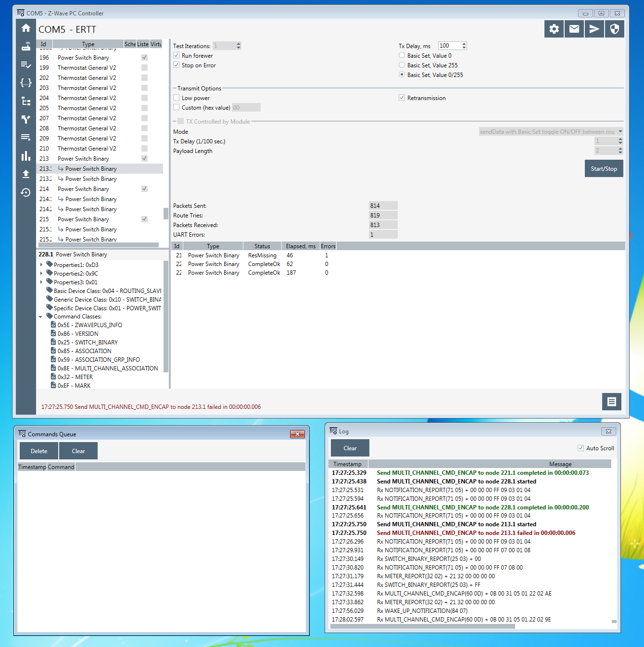Select the WAKE_UP_NOTIFICATION log entry

coord(470,610)
